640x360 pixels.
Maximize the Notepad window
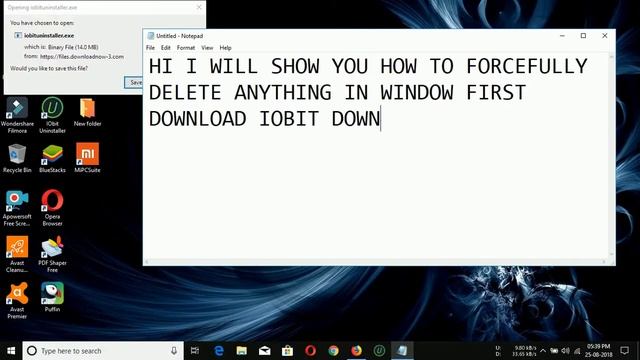point(583,36)
